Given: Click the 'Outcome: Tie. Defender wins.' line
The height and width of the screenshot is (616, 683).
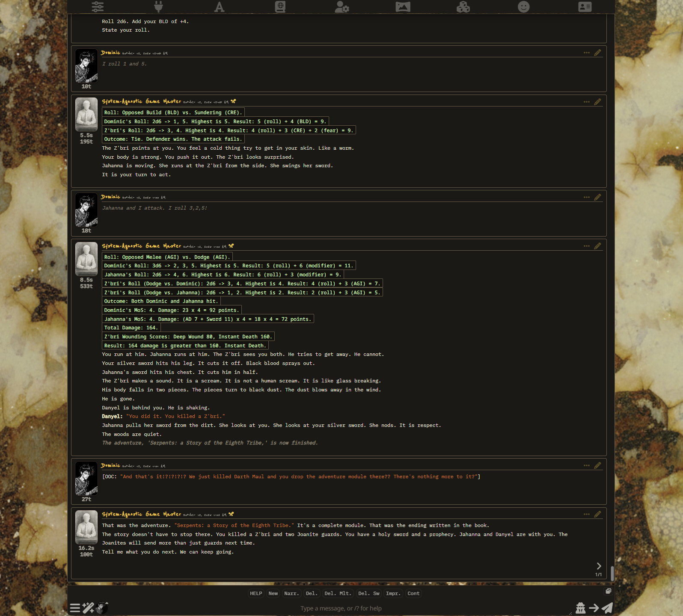Looking at the screenshot, I should click(x=173, y=139).
